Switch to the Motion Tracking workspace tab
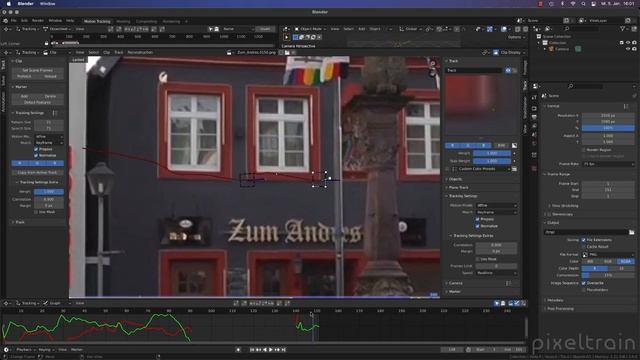Image resolution: width=640 pixels, height=360 pixels. [97, 21]
